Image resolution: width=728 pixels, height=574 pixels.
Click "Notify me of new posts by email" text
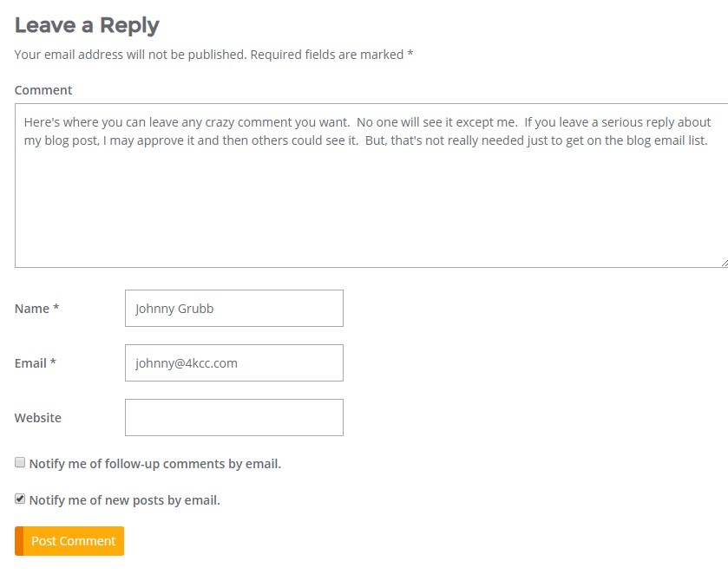pos(125,500)
